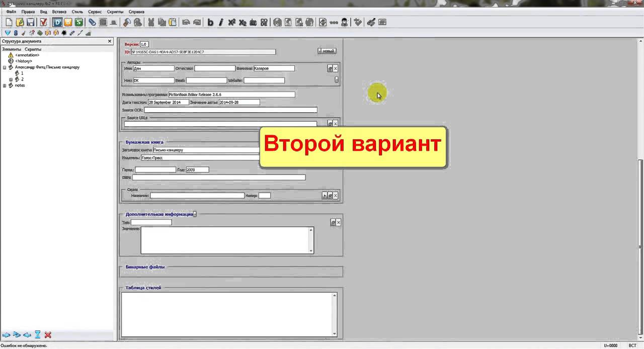Apply strikethrough formatting
Image resolution: width=644 pixels, height=349 pixels.
(253, 22)
